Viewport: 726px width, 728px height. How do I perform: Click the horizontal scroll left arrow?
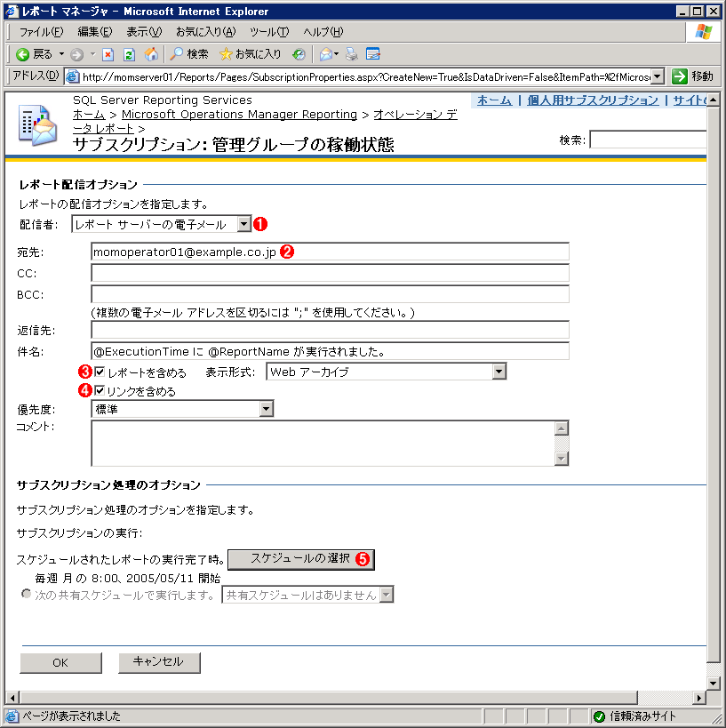[x=12, y=698]
